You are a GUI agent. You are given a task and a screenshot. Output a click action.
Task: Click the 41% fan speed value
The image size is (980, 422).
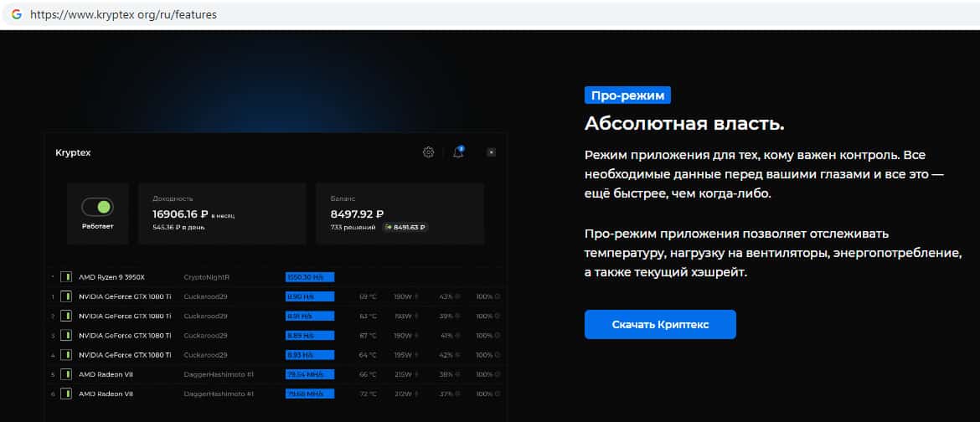coord(446,335)
